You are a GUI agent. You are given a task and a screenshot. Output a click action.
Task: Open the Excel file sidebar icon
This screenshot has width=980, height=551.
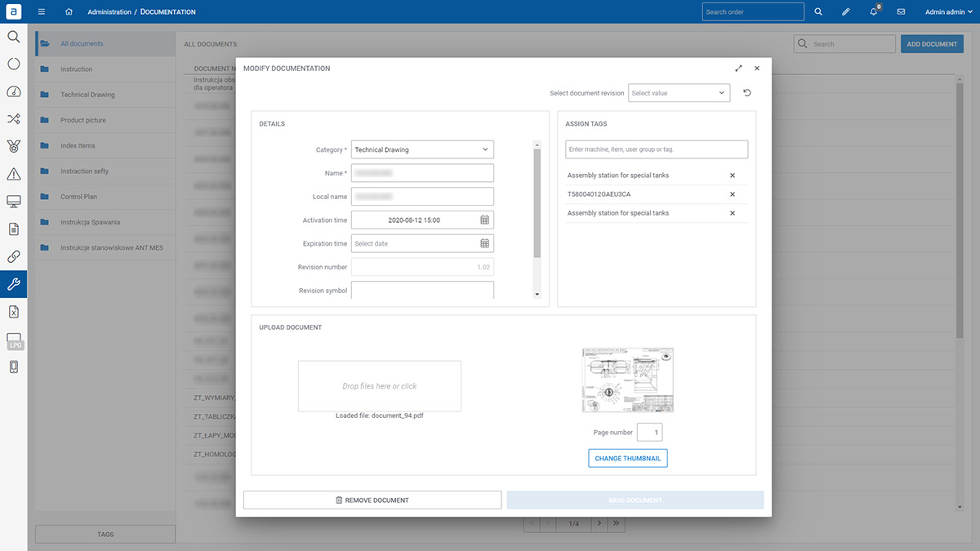pyautogui.click(x=13, y=312)
